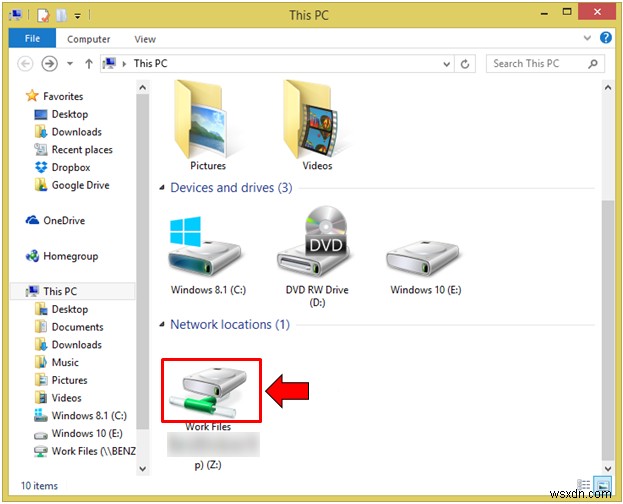
Task: Click the This PC icon in address bar
Action: coord(109,63)
